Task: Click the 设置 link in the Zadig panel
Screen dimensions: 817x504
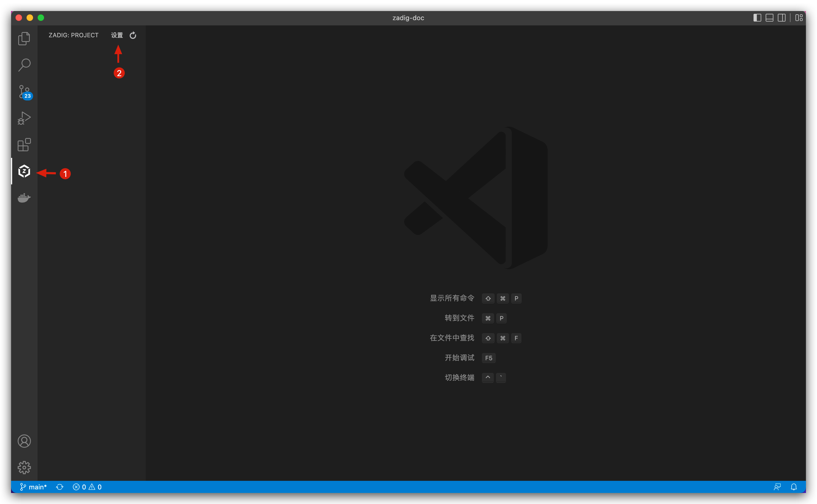Action: [x=117, y=35]
